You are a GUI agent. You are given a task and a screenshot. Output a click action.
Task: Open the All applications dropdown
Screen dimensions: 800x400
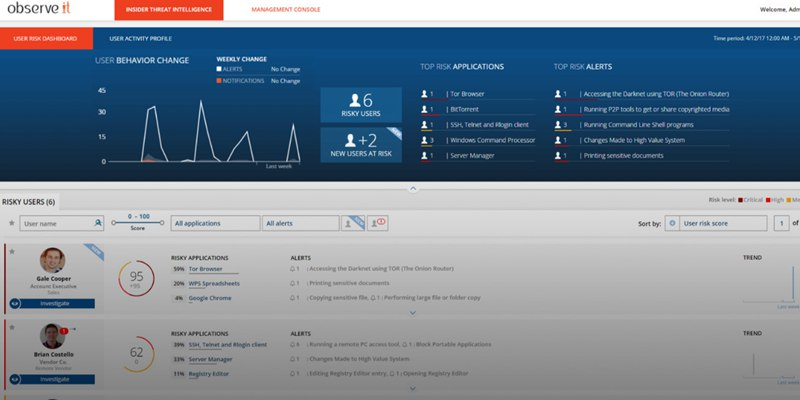pyautogui.click(x=215, y=223)
